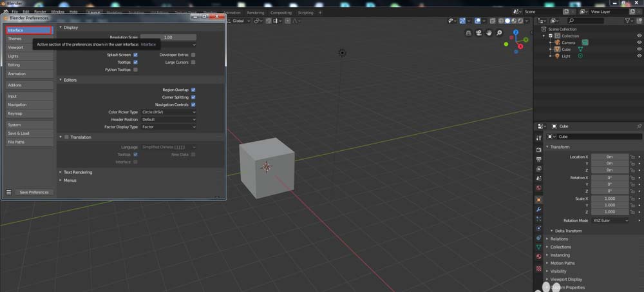Open the Rotation Mode XYZ Euler dropdown
The width and height of the screenshot is (644, 292).
(611, 220)
